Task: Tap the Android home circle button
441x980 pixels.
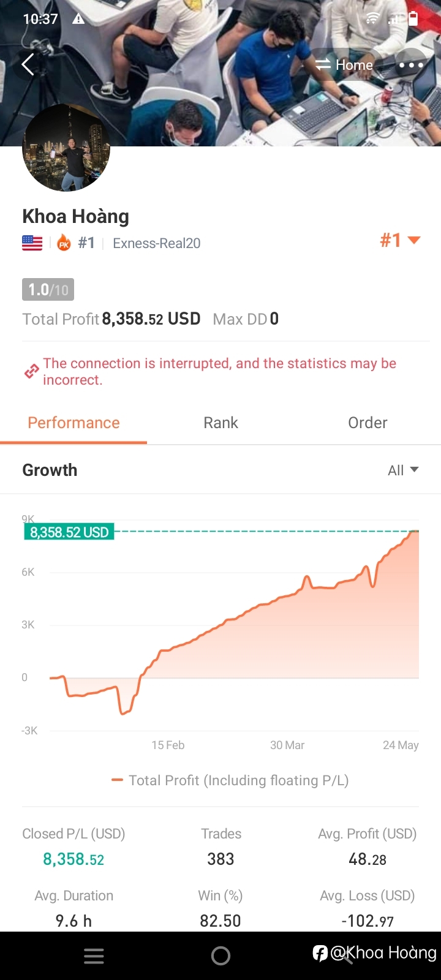Action: 221,956
